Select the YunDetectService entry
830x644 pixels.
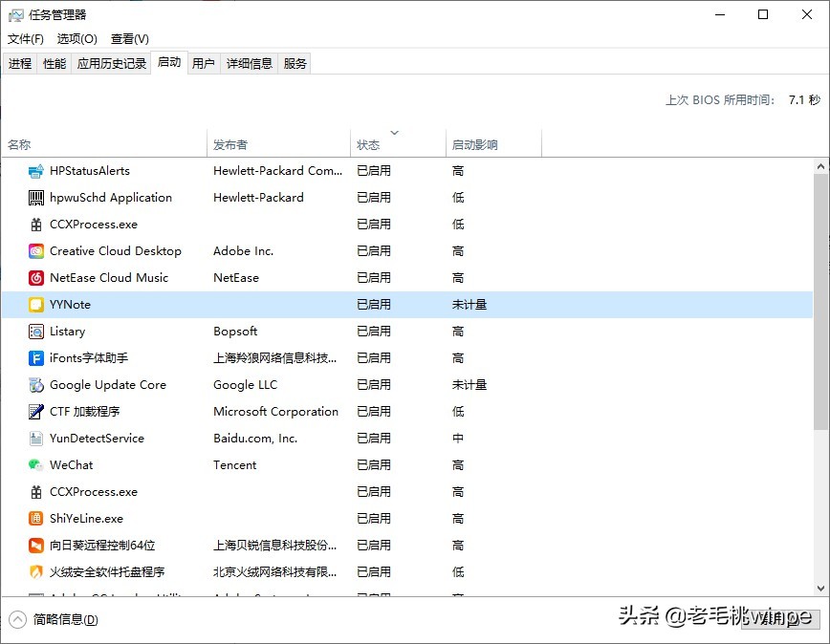click(x=96, y=438)
